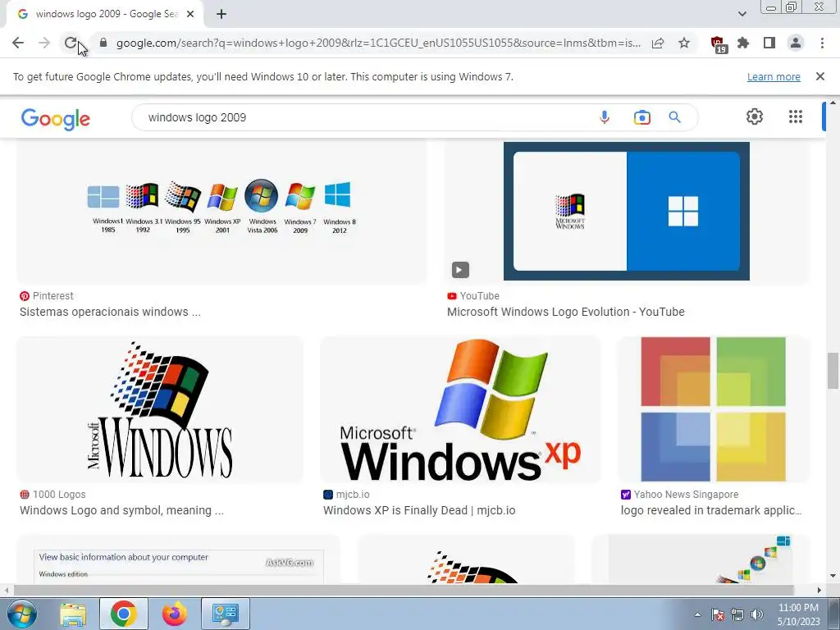This screenshot has width=840, height=630.
Task: Click the vertical scrollbar thumb
Action: [x=833, y=371]
